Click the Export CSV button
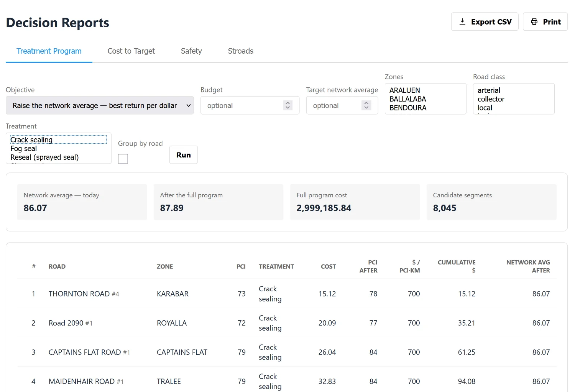This screenshot has width=575, height=392. tap(485, 22)
